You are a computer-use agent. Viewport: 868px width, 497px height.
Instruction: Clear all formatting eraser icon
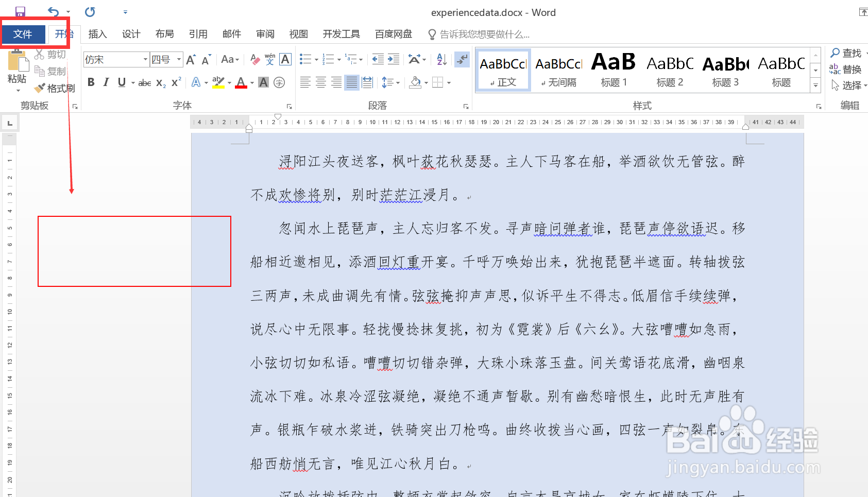coord(254,60)
